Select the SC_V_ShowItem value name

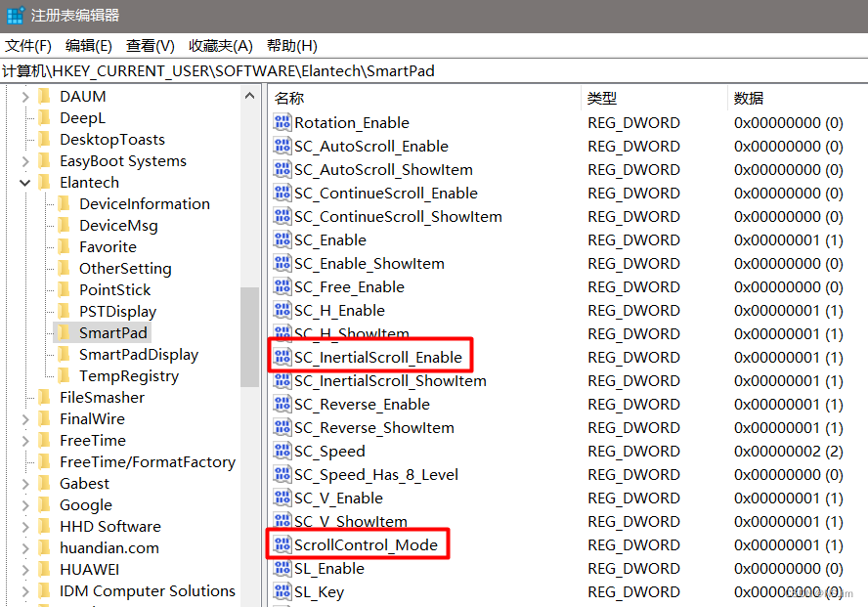(350, 521)
